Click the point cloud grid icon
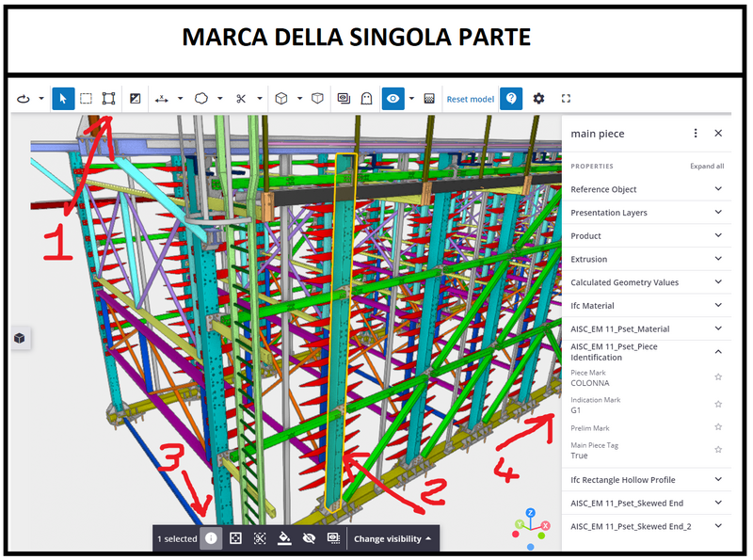This screenshot has height=560, width=753. pyautogui.click(x=429, y=99)
